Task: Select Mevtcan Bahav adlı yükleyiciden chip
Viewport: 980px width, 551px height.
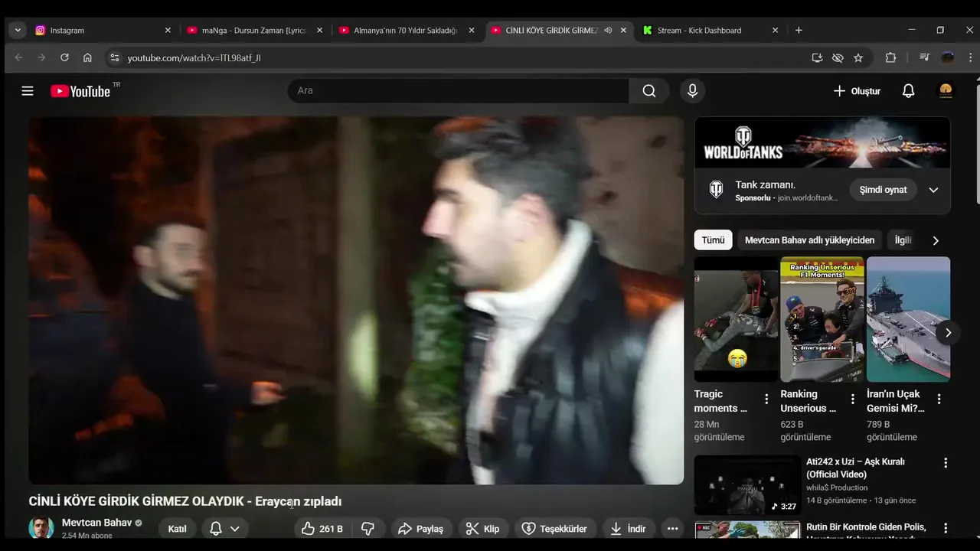Action: (x=809, y=240)
